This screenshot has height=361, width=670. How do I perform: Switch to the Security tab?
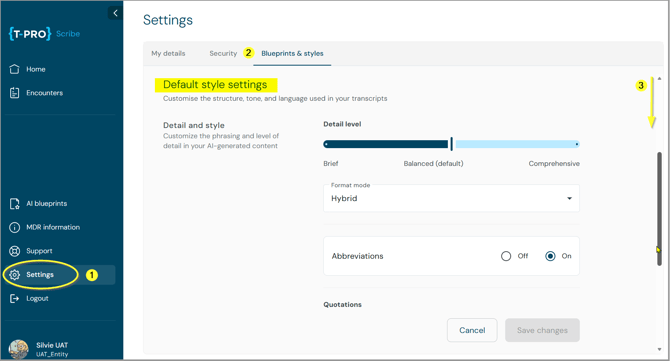(x=223, y=53)
